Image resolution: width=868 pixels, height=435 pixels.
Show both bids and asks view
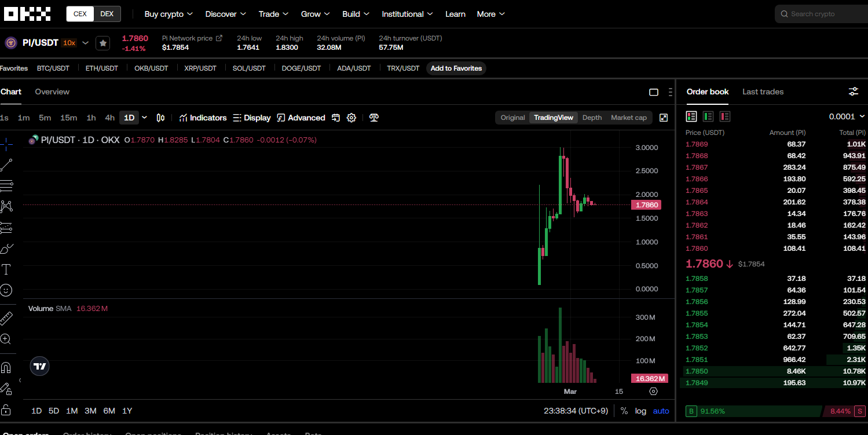tap(691, 116)
